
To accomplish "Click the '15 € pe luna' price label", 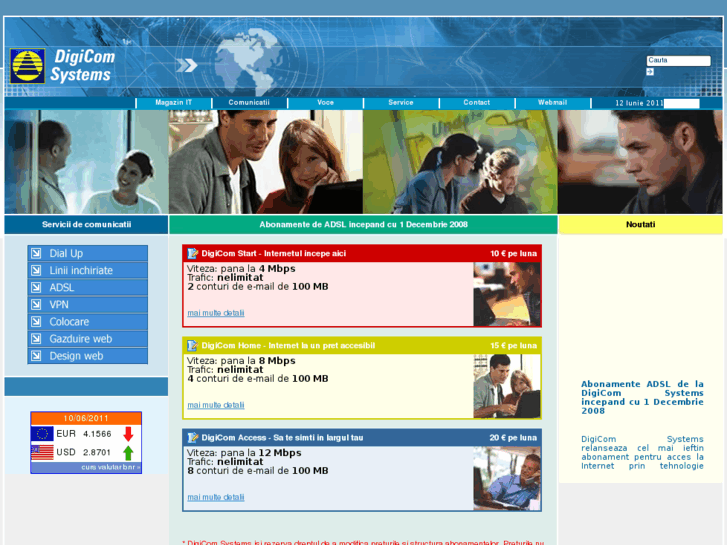I will pyautogui.click(x=513, y=346).
